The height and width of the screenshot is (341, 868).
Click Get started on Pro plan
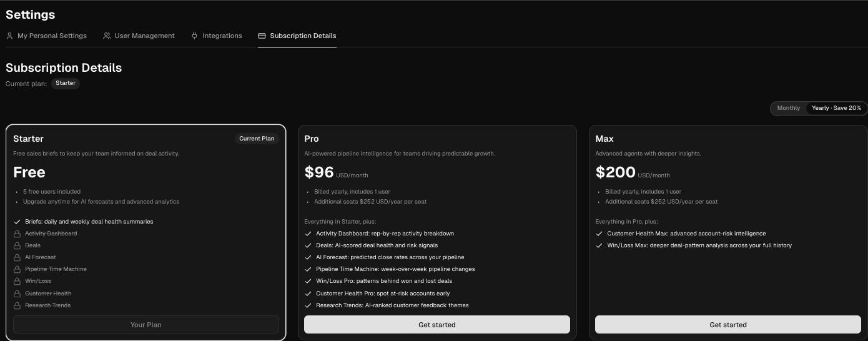pos(436,325)
